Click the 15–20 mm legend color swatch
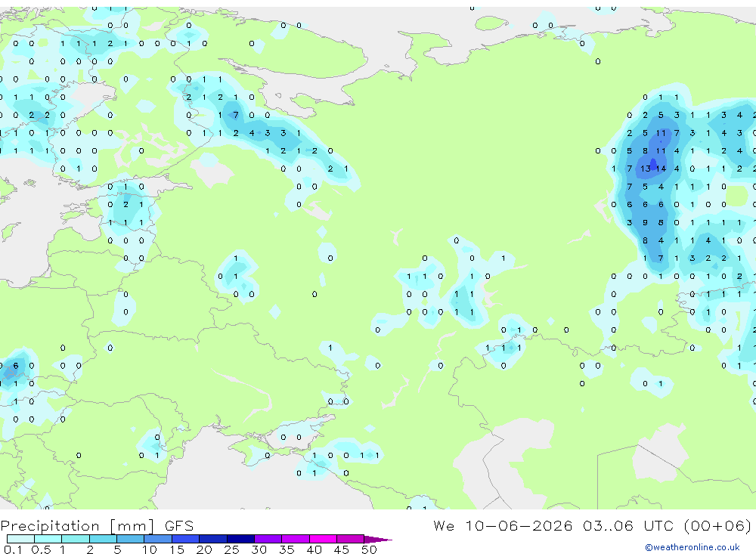Viewport: 756px width, 554px height. coord(185,539)
